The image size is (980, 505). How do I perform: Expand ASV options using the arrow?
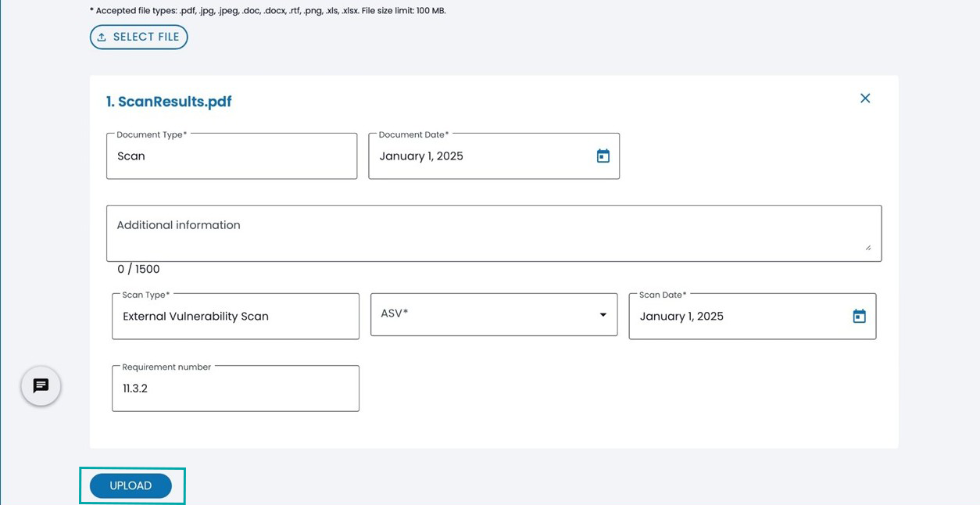click(x=603, y=315)
